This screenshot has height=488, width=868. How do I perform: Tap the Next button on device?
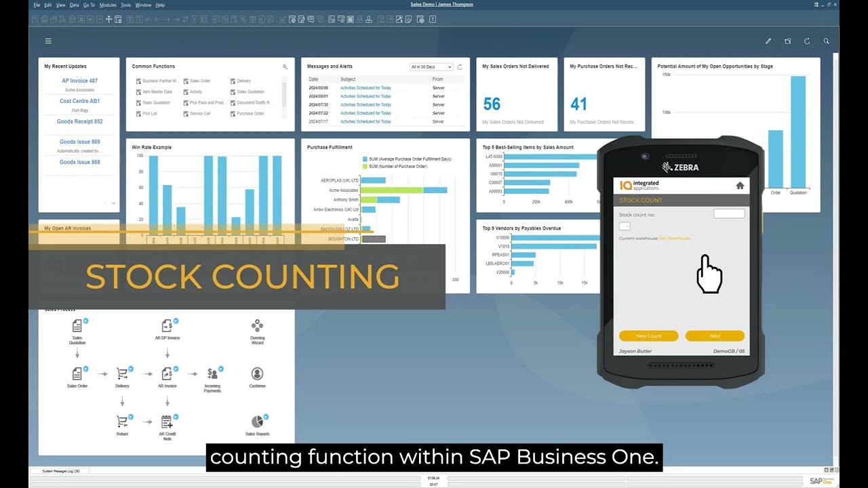coord(715,335)
